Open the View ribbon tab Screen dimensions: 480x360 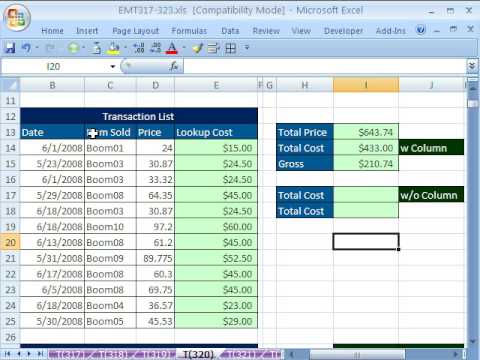301,31
